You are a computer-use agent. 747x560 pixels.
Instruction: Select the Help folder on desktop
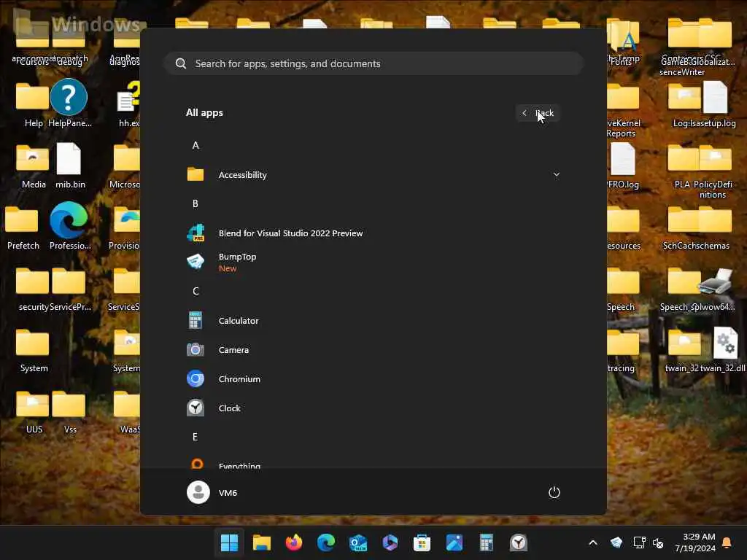32,104
